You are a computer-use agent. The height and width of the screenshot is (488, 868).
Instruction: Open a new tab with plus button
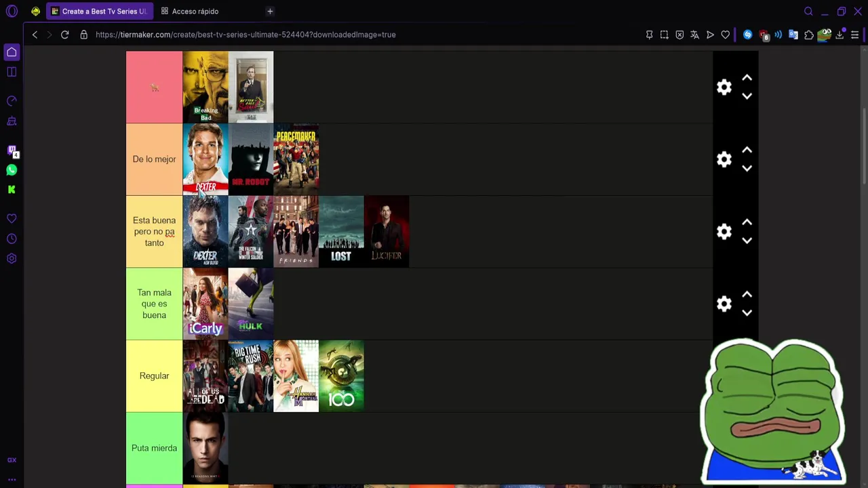[x=270, y=11]
